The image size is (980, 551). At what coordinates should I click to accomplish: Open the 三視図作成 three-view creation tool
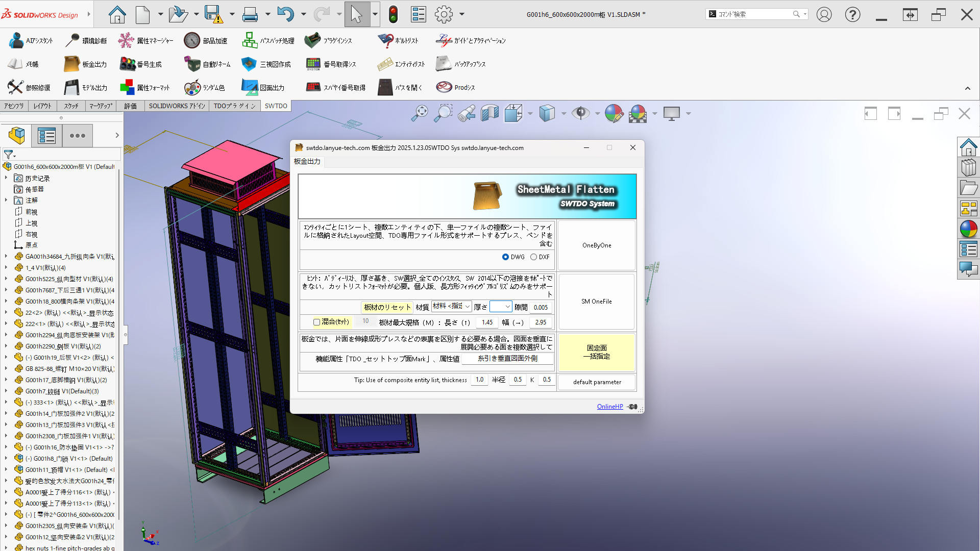click(x=249, y=64)
